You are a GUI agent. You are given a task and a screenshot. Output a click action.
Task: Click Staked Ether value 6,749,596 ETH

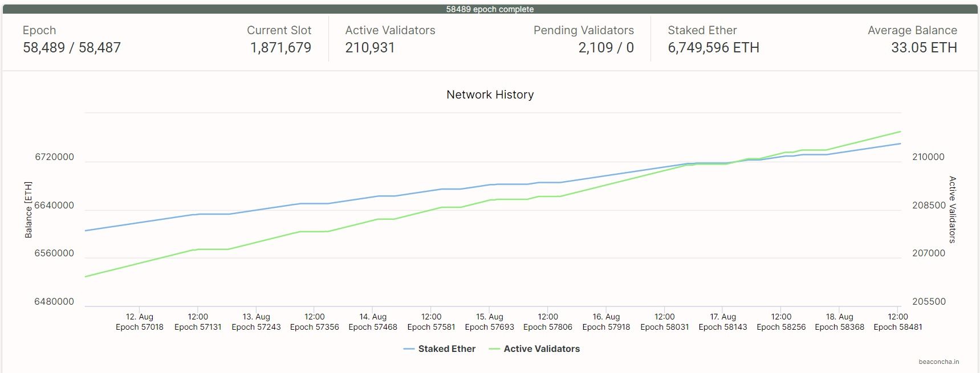click(713, 48)
